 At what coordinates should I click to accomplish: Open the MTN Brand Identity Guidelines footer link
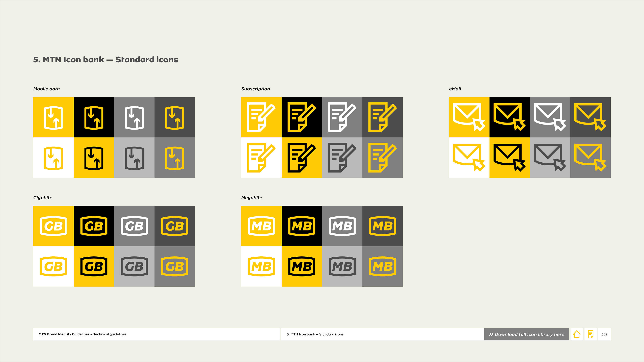83,334
